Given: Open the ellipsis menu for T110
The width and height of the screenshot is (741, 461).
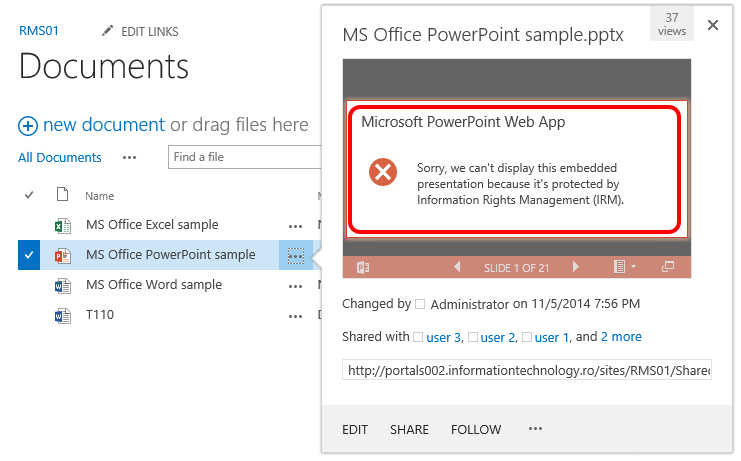Looking at the screenshot, I should 296,317.
